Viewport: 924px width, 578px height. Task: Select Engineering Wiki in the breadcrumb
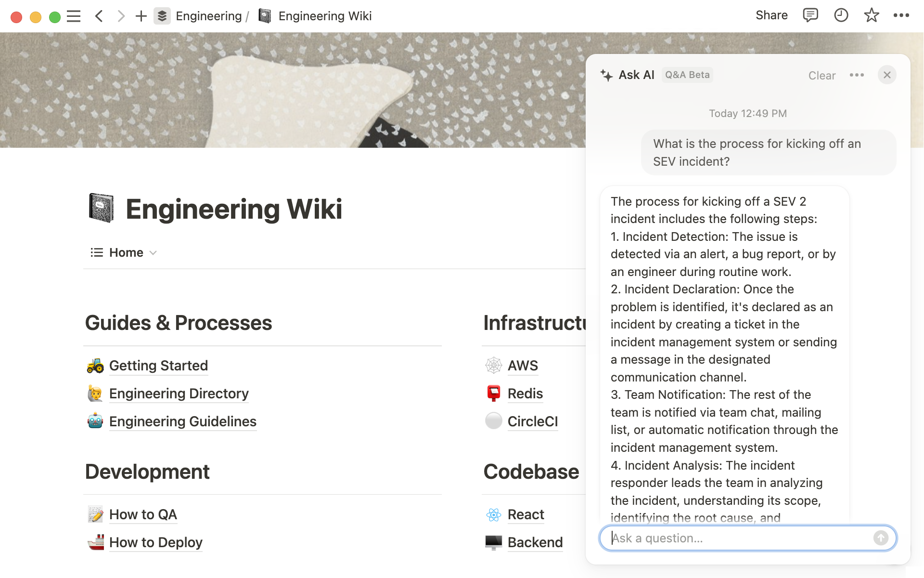[x=325, y=16]
